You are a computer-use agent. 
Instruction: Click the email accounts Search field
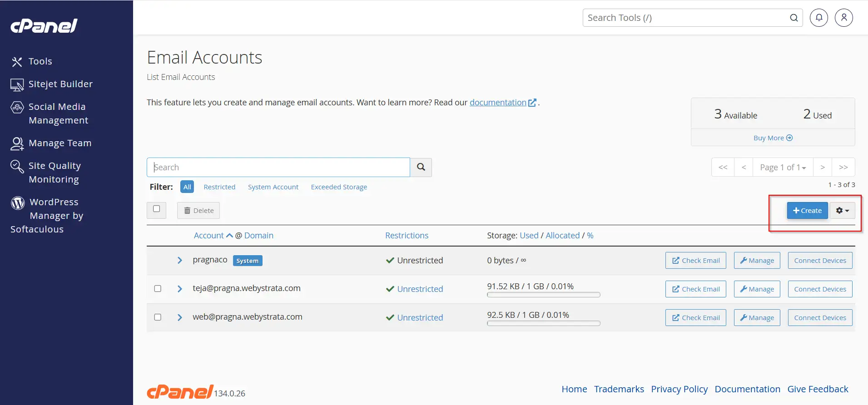tap(278, 167)
